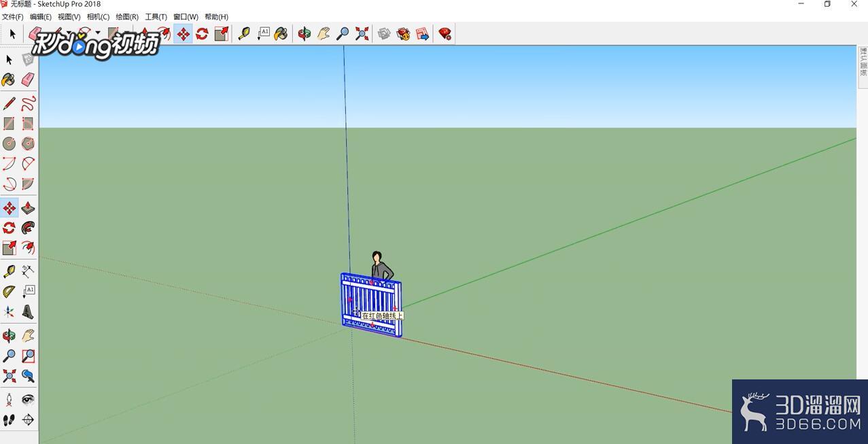This screenshot has height=444, width=868.
Task: Select the Pan hand tool in the top toolbar
Action: pyautogui.click(x=324, y=33)
